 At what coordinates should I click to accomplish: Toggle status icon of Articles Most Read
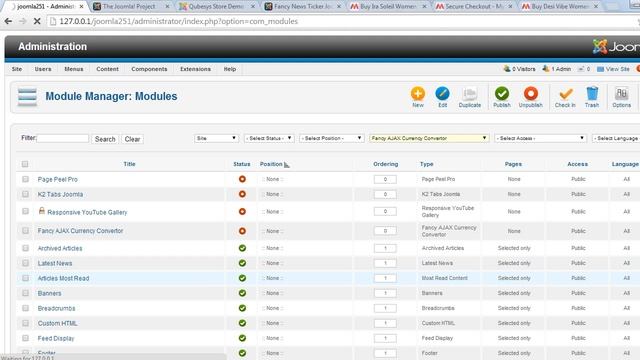[242, 278]
